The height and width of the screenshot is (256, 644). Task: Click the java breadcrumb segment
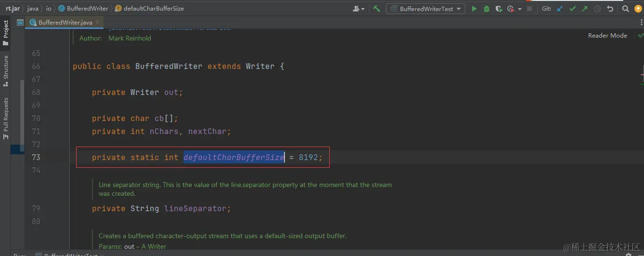(33, 9)
